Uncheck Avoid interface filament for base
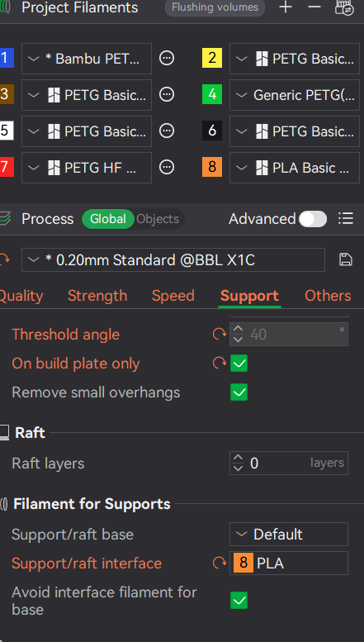This screenshot has width=364, height=642. (x=239, y=601)
